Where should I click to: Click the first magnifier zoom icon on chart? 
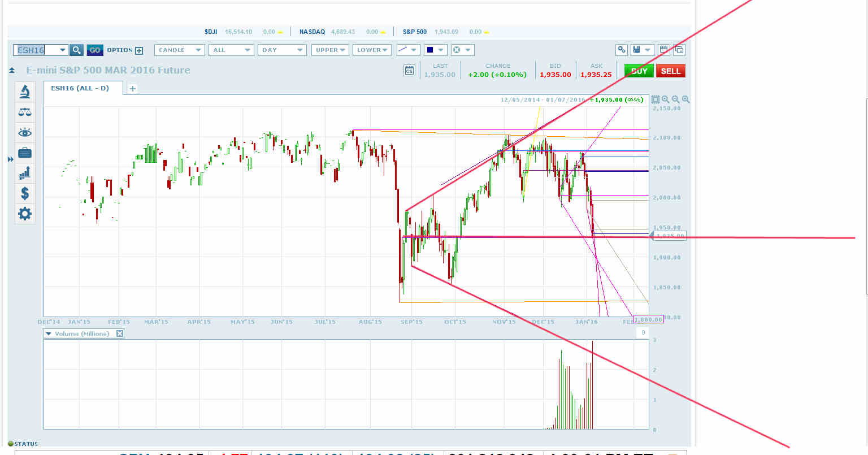pyautogui.click(x=666, y=99)
